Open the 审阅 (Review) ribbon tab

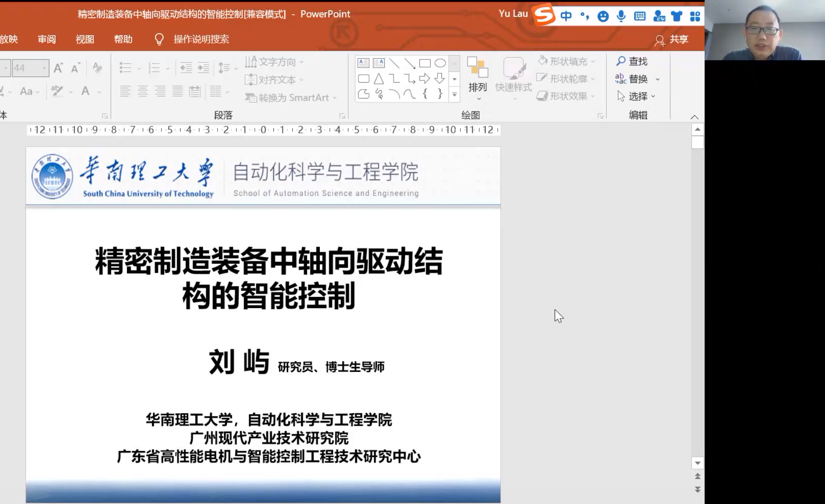click(x=47, y=39)
